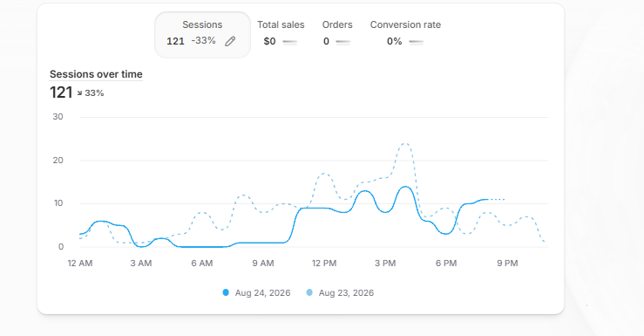Click the solid line peak near 4 PM
644x336 pixels.
405,187
